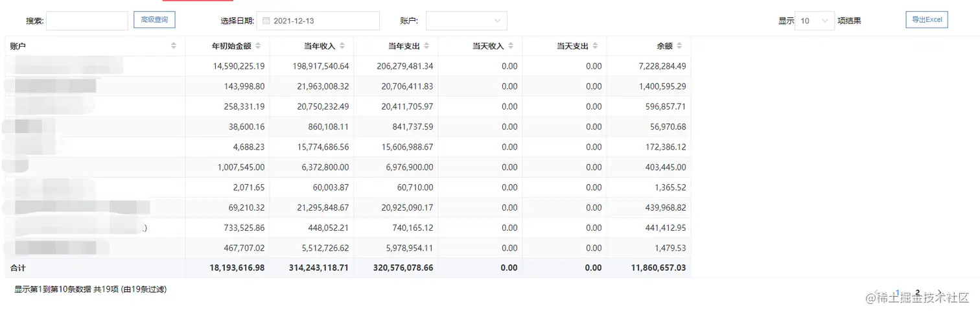Click the previous page arrow
Image resolution: width=980 pixels, height=315 pixels.
pyautogui.click(x=877, y=293)
